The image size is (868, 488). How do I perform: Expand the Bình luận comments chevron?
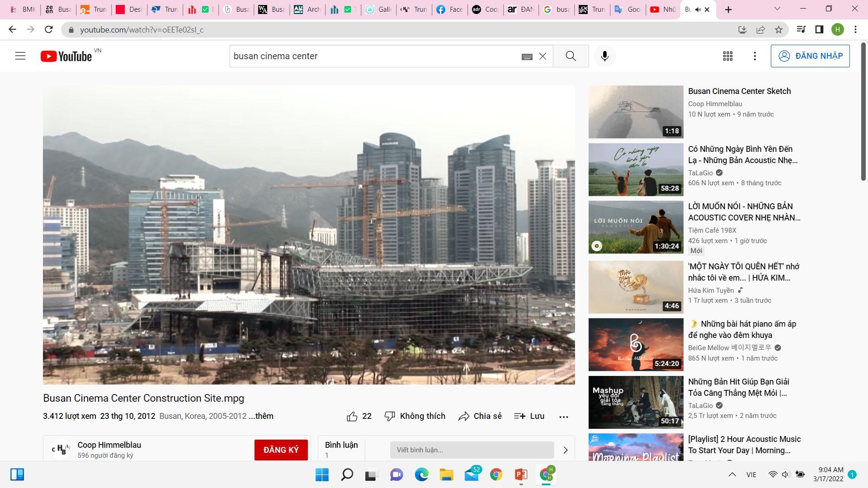click(x=565, y=450)
